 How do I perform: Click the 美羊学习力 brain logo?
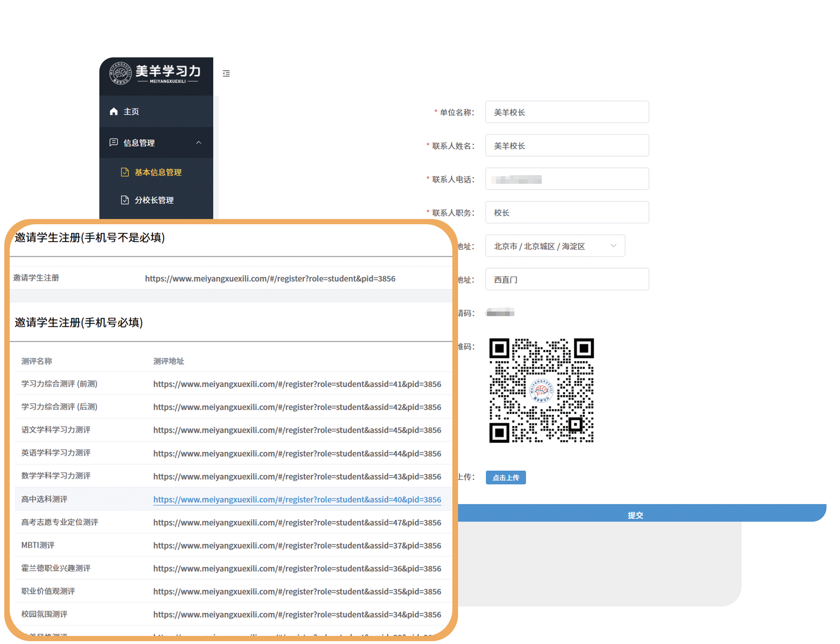(x=120, y=73)
